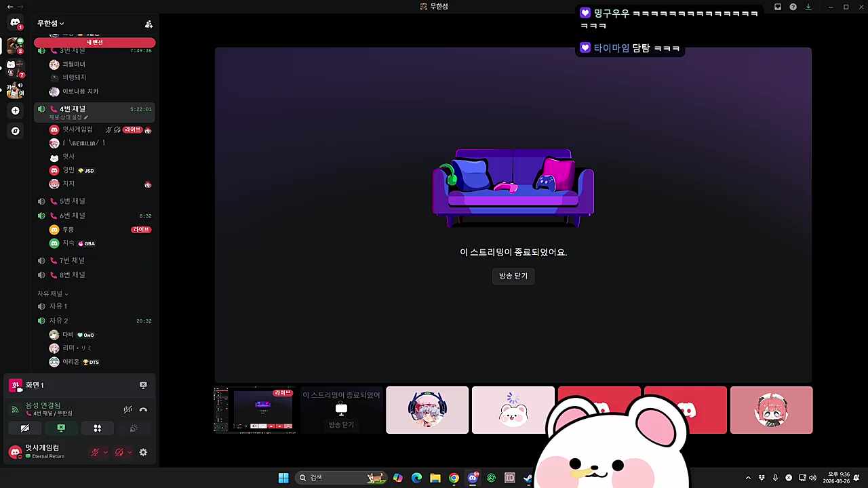Join the 7번 채널 voice channel
This screenshot has height=488, width=868.
tap(94, 260)
